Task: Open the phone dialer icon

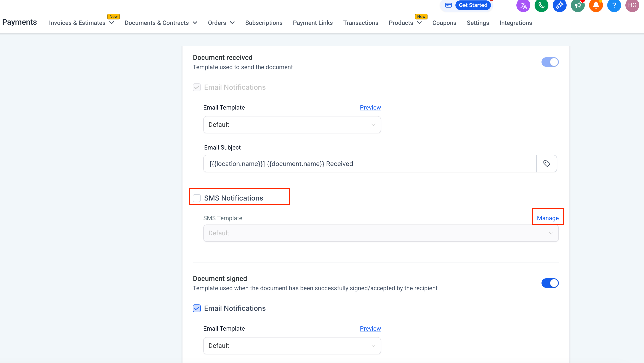Action: 541,5
